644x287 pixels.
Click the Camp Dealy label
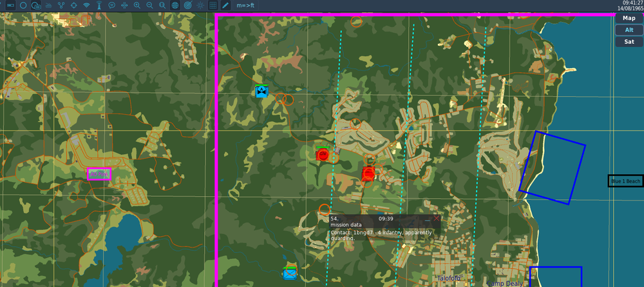click(505, 283)
